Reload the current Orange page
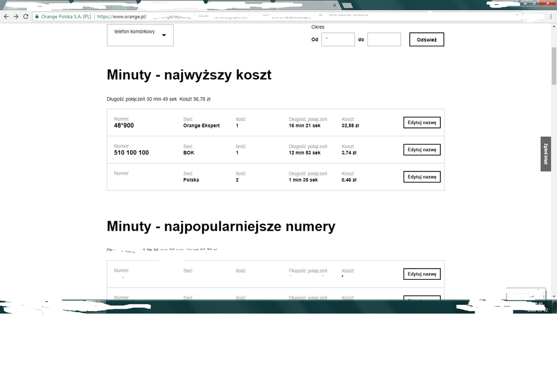The height and width of the screenshot is (392, 557). [25, 16]
